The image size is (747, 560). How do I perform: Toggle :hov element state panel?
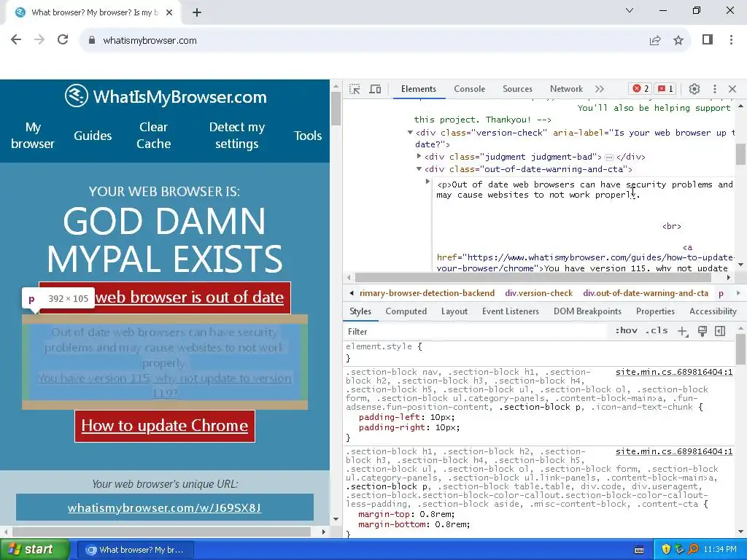[x=626, y=330]
